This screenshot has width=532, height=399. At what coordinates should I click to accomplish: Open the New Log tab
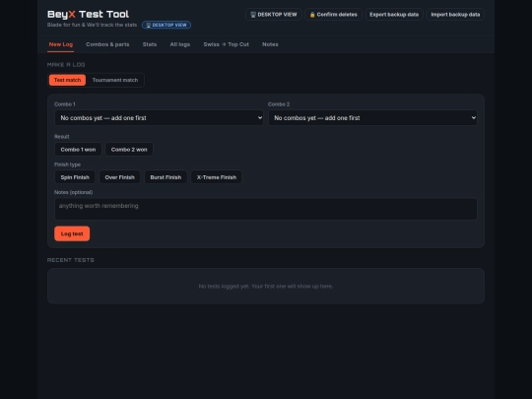pyautogui.click(x=61, y=44)
